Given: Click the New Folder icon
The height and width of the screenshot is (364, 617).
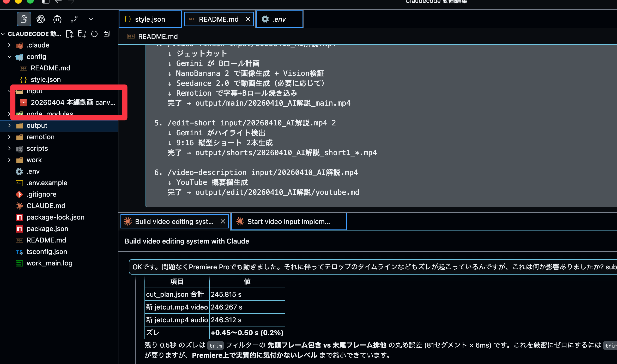Looking at the screenshot, I should [82, 34].
